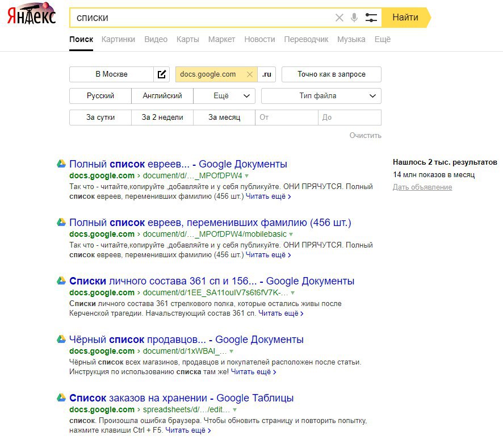The image size is (503, 448).
Task: Switch to the Видео tab
Action: point(156,40)
